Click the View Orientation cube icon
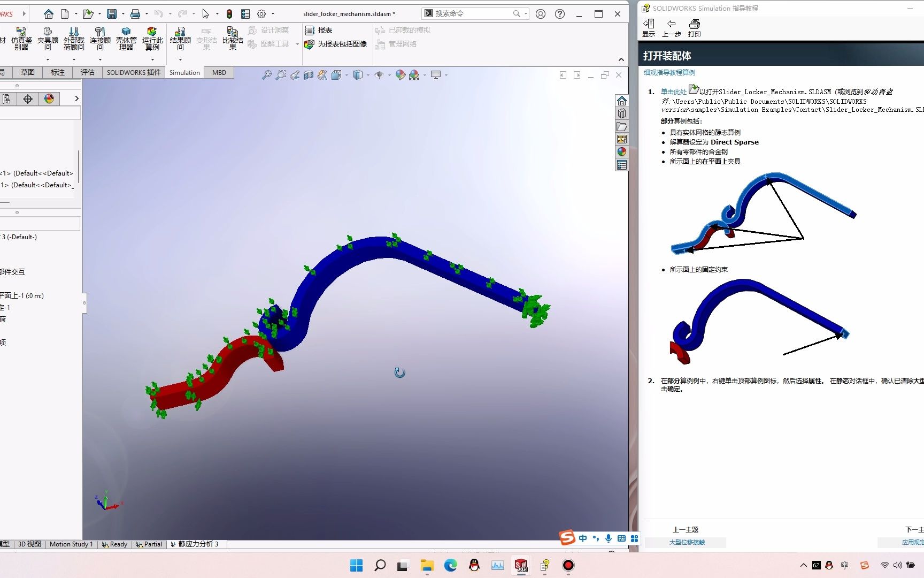The height and width of the screenshot is (578, 924). pos(336,75)
